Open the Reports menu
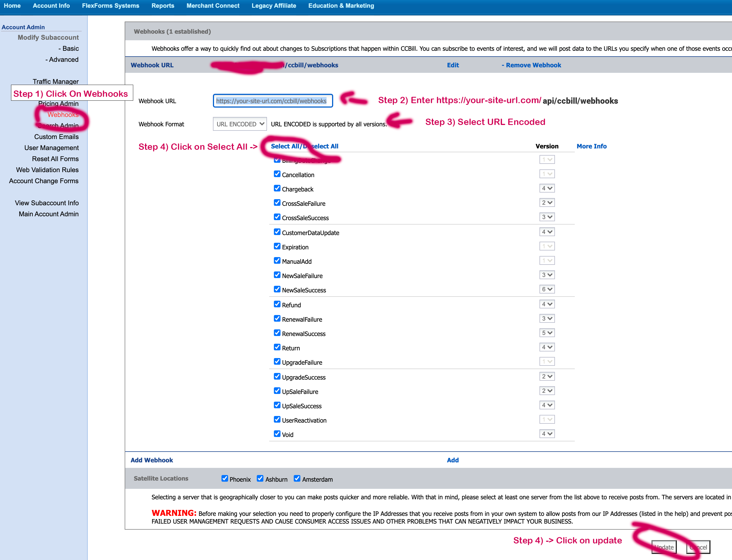The height and width of the screenshot is (560, 732). pyautogui.click(x=163, y=6)
